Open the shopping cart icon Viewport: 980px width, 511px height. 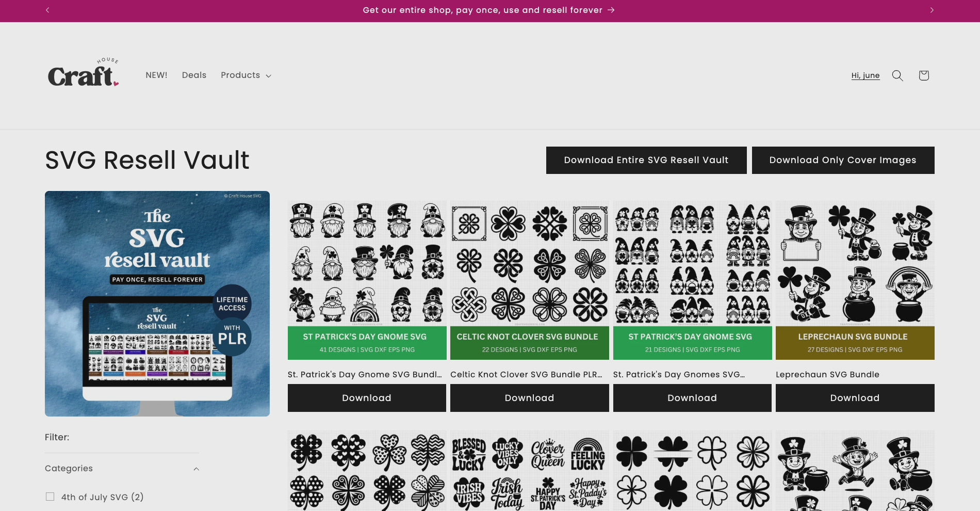click(924, 75)
